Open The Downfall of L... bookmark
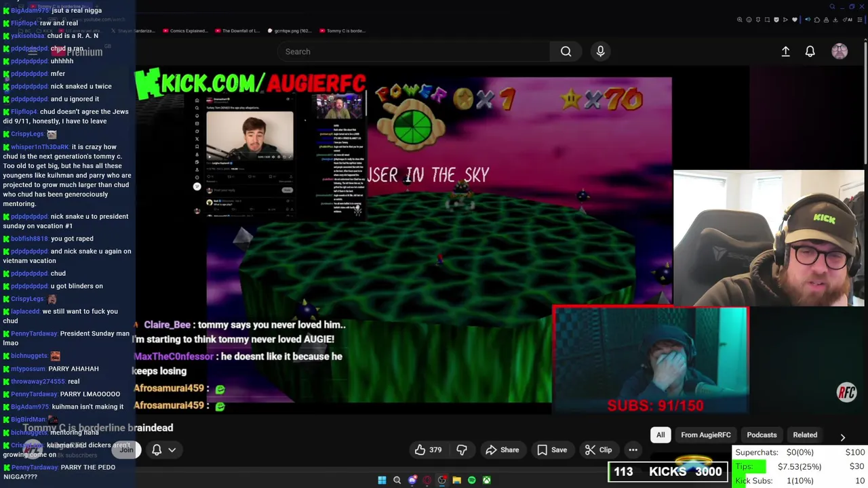 237,31
